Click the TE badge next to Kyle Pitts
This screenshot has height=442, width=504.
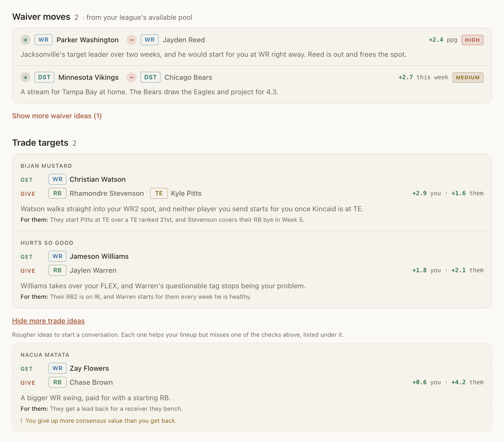pyautogui.click(x=159, y=193)
